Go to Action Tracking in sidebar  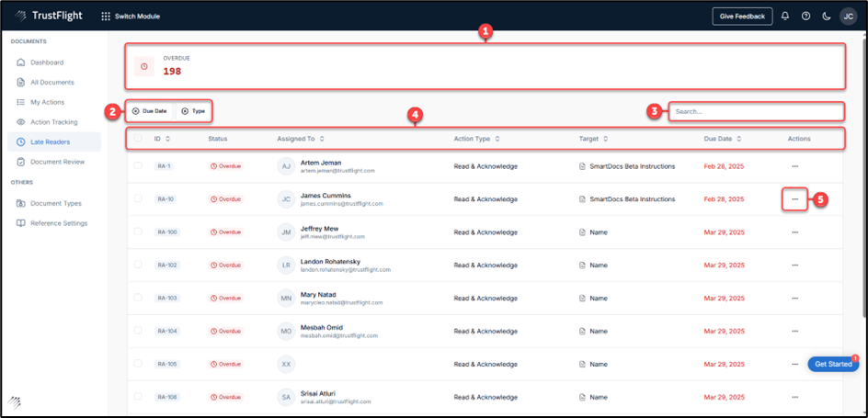[53, 122]
